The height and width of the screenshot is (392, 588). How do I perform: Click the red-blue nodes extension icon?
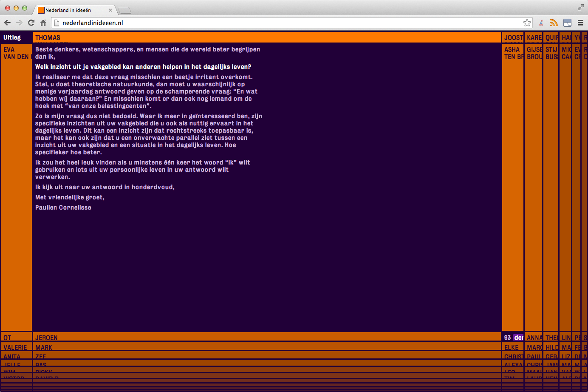coord(541,23)
